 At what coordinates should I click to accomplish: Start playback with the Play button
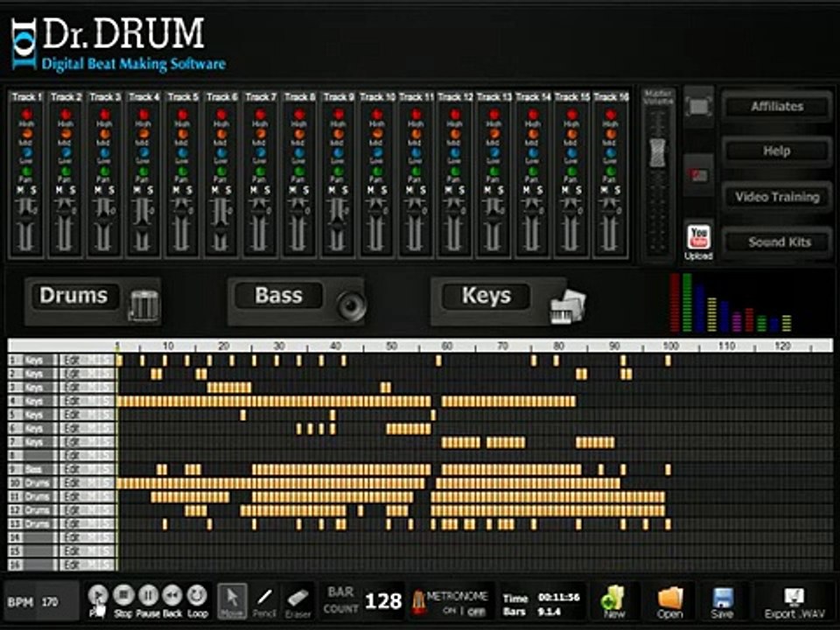point(97,595)
